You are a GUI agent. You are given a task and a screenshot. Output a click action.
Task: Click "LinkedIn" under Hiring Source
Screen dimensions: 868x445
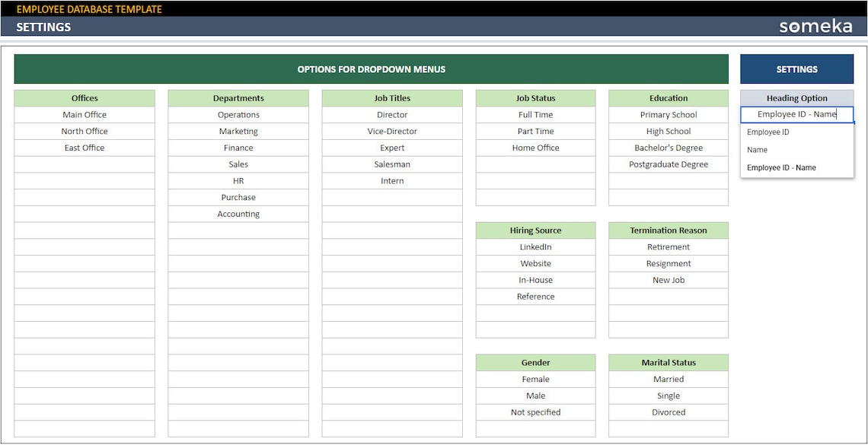tap(535, 246)
